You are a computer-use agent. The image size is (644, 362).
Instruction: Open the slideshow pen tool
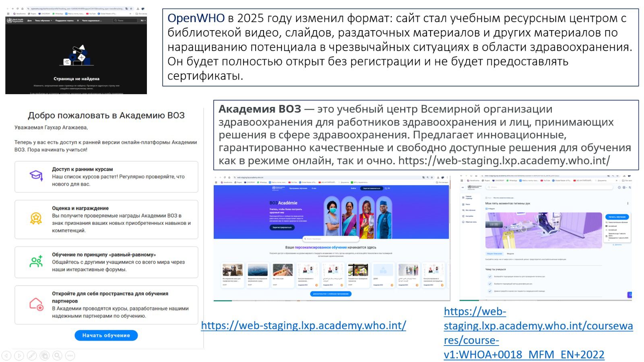click(32, 356)
